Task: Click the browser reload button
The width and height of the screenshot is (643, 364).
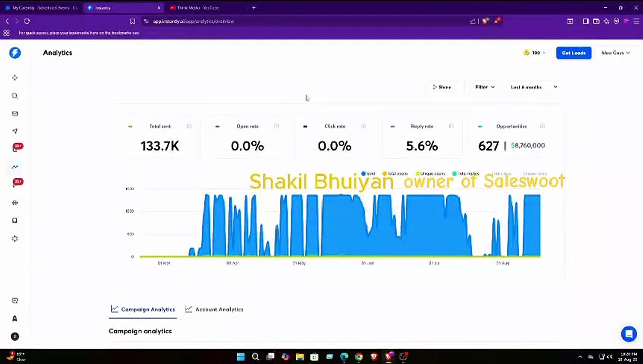Action: 27,21
